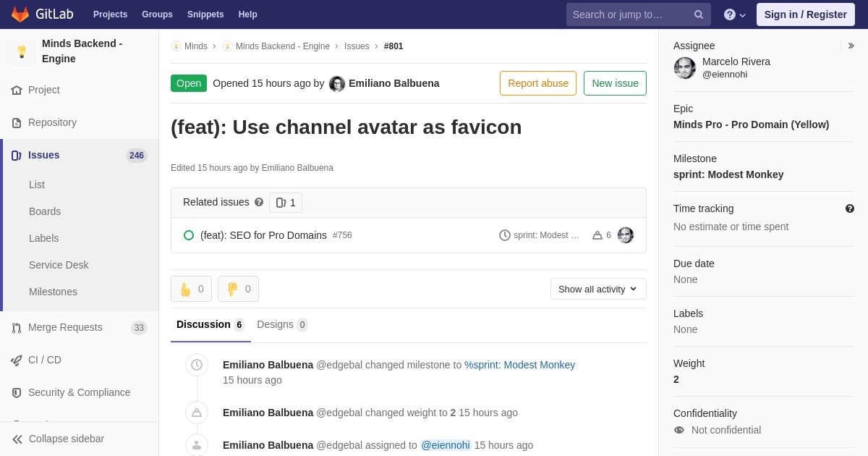868x456 pixels.
Task: Open the Milestones sidebar page
Action: point(53,292)
